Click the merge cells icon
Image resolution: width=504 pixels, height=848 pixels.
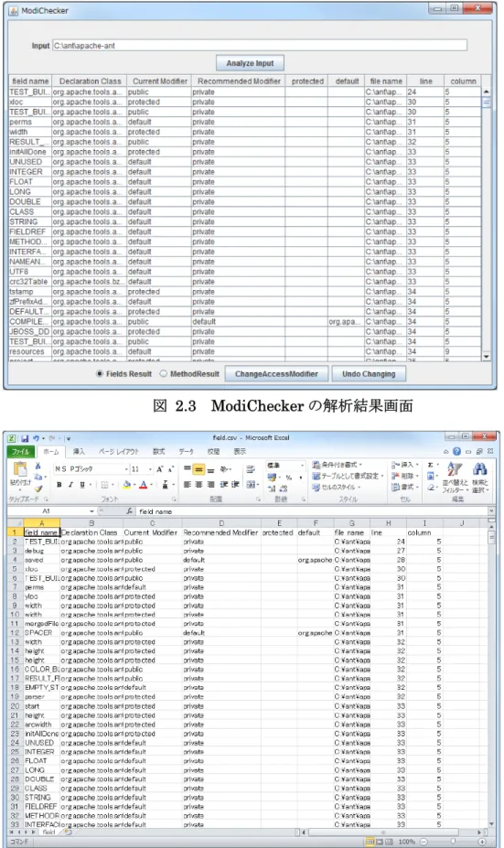[251, 485]
